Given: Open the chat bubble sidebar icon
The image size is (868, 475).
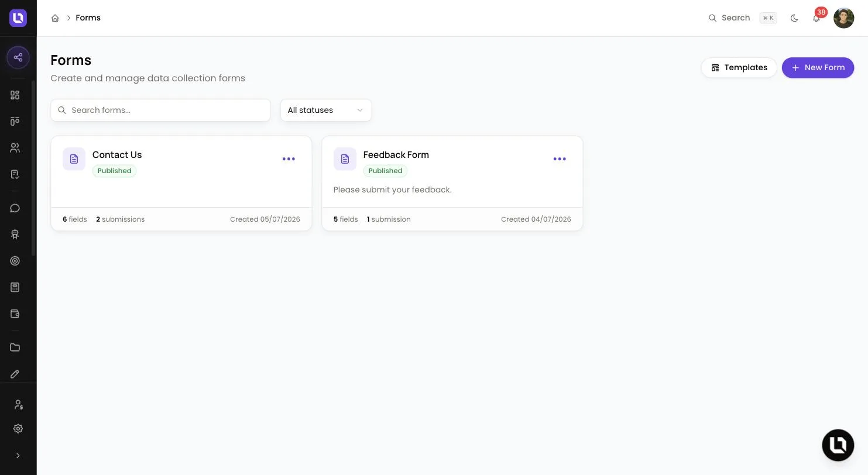Looking at the screenshot, I should 15,208.
